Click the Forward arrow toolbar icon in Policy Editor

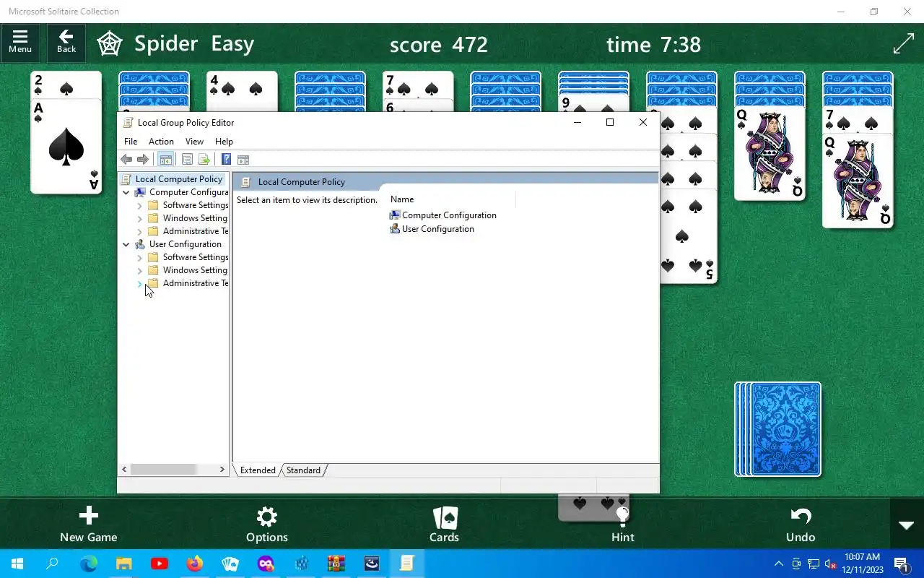tap(143, 160)
